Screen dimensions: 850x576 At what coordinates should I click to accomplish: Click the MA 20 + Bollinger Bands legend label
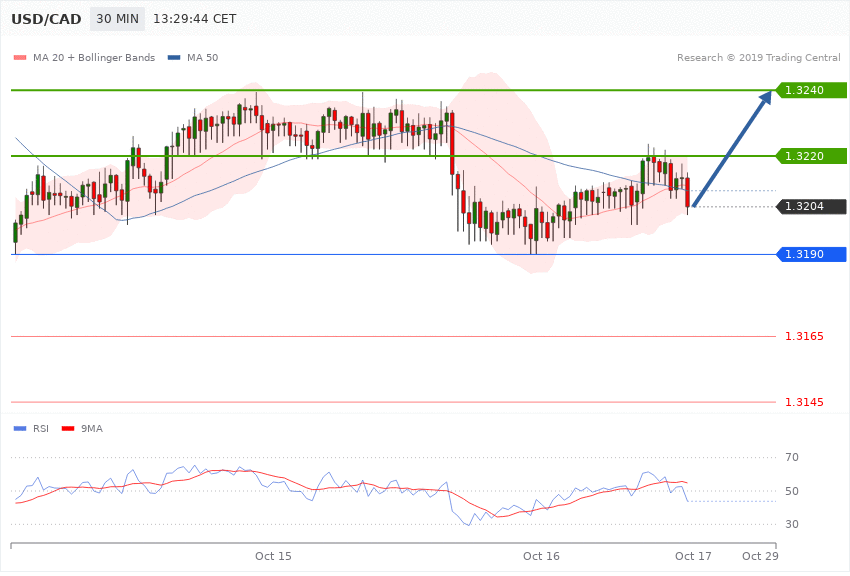[94, 57]
